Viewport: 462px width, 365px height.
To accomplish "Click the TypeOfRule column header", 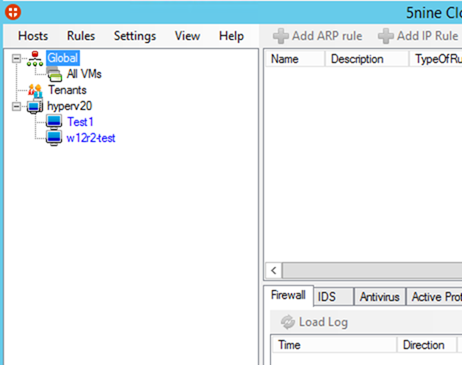I will tap(436, 59).
